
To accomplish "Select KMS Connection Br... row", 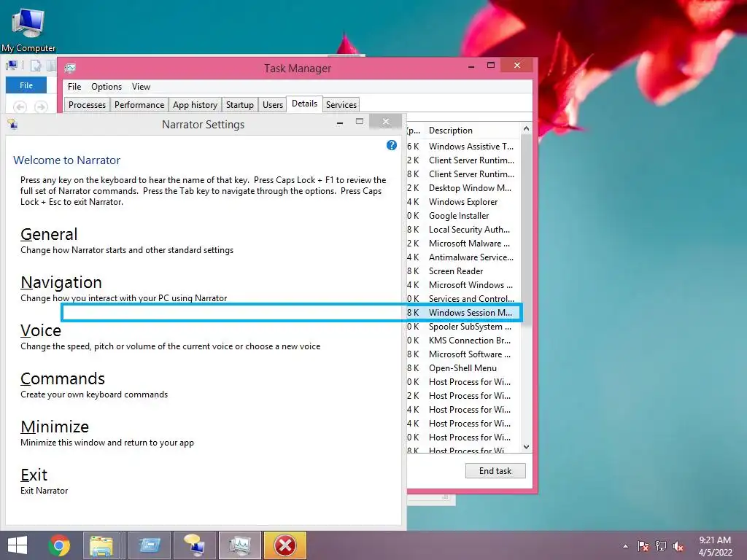I will pyautogui.click(x=463, y=341).
